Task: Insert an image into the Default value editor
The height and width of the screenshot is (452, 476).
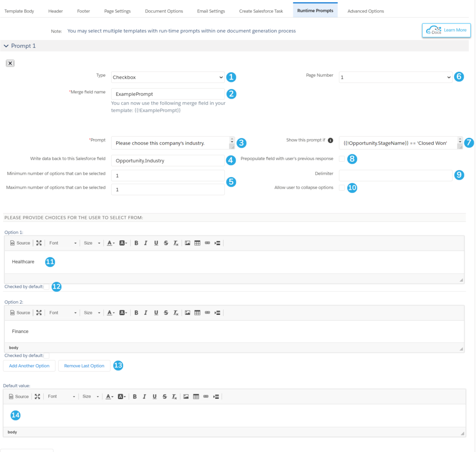Action: click(x=186, y=396)
